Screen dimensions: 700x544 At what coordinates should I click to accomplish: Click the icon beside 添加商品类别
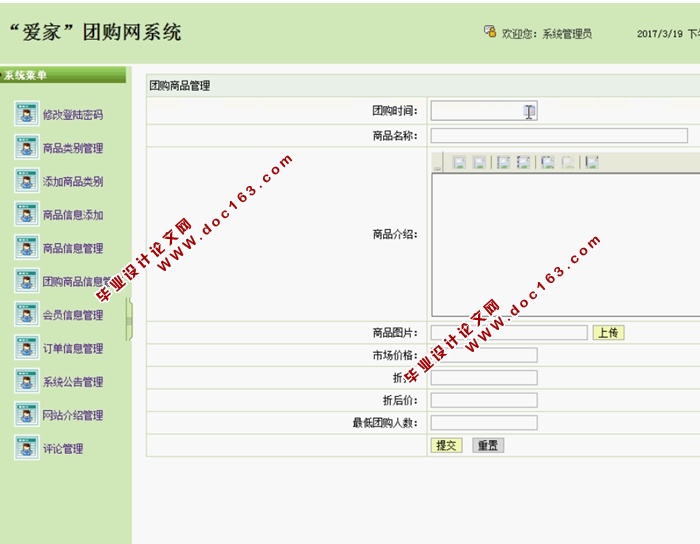[x=26, y=180]
